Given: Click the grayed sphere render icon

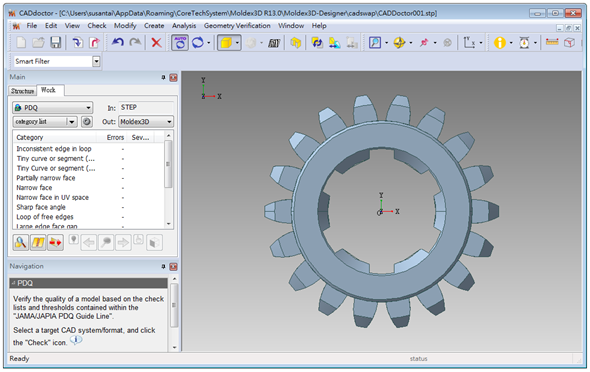Looking at the screenshot, I should (x=251, y=43).
